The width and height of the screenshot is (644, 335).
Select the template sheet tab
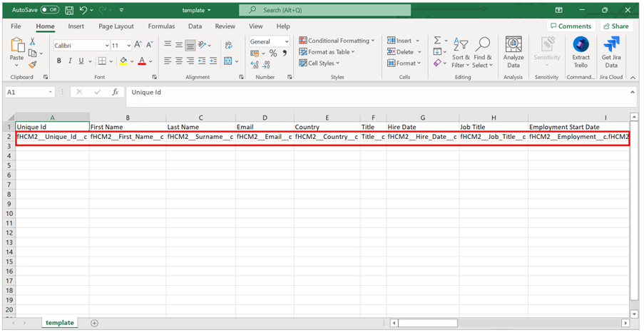(60, 323)
